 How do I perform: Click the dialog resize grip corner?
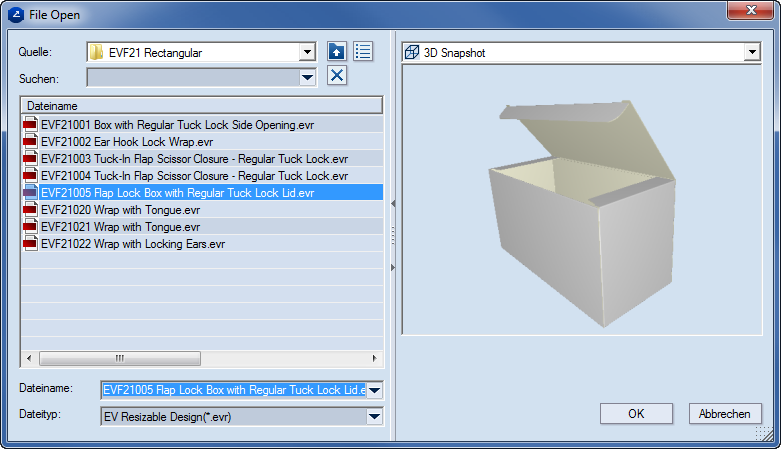click(x=764, y=434)
